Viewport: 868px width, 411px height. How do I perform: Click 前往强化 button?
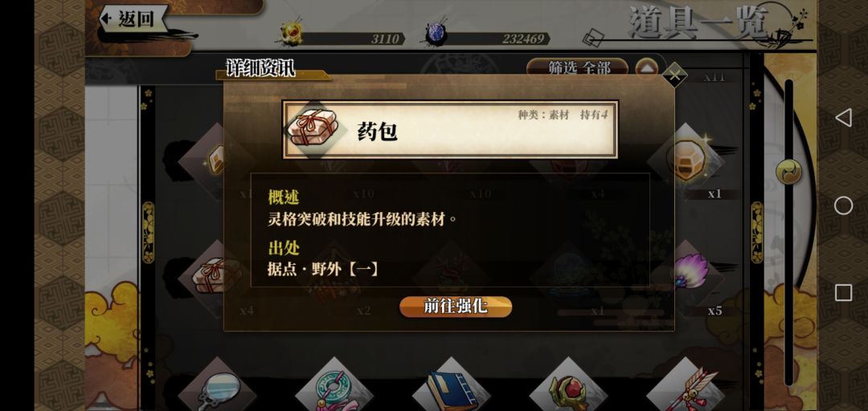coord(456,307)
